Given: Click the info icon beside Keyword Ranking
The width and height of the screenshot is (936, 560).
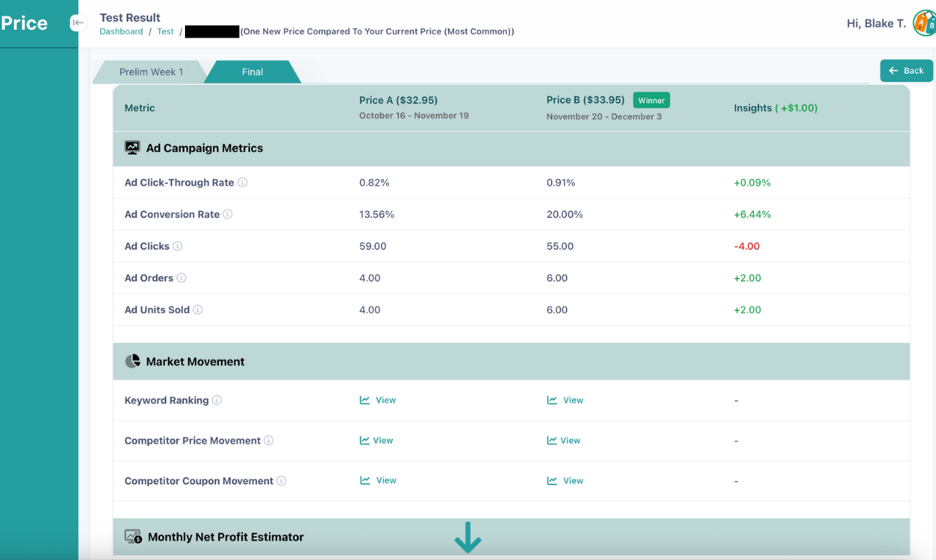Looking at the screenshot, I should [216, 400].
